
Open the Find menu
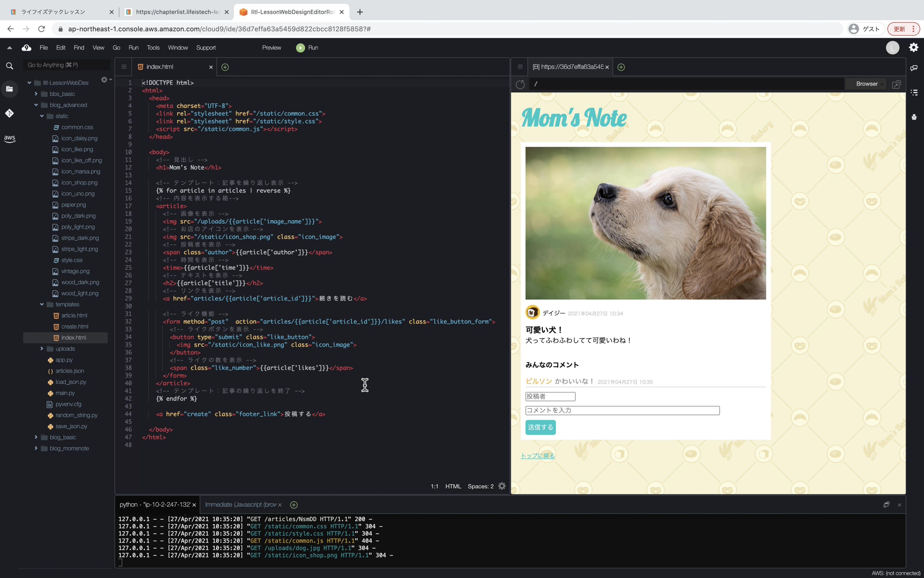pos(79,48)
